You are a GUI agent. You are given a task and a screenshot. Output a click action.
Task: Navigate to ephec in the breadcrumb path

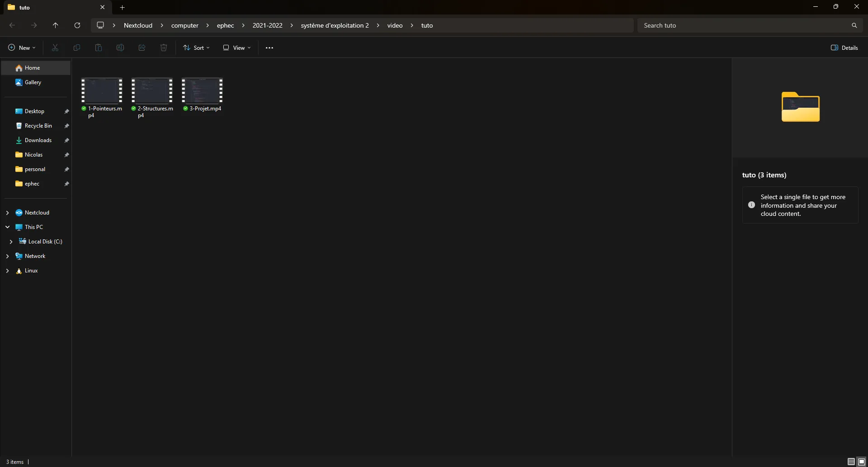pos(225,25)
